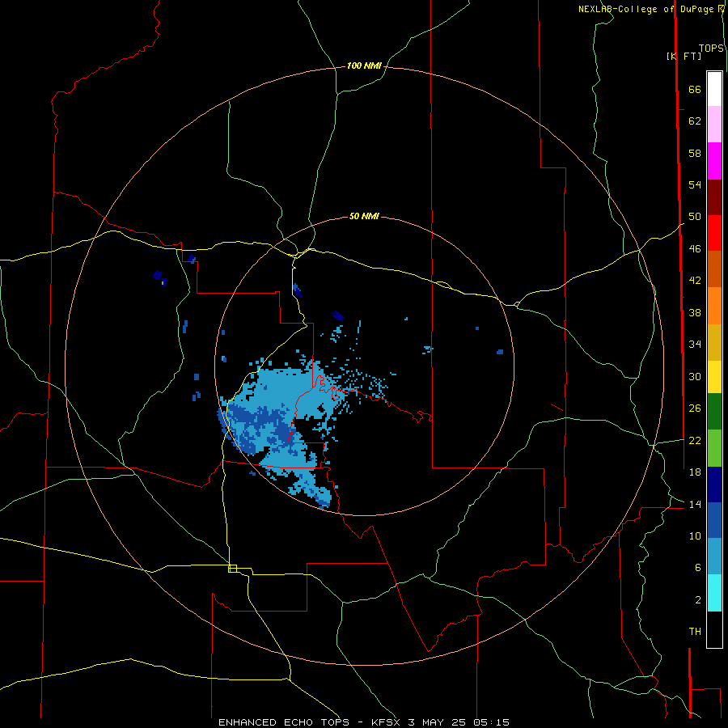Viewport: 728px width, 728px height.
Task: Click the legend value "26"
Action: [x=695, y=408]
